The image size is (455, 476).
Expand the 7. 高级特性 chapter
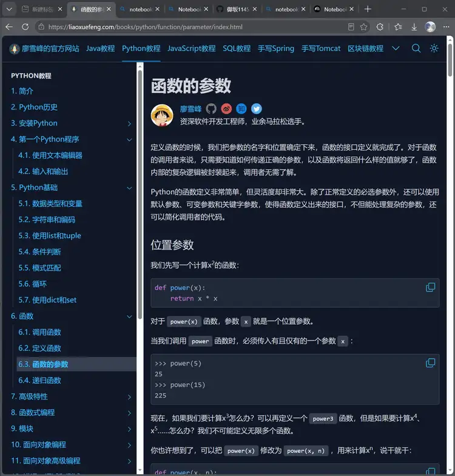(x=129, y=397)
